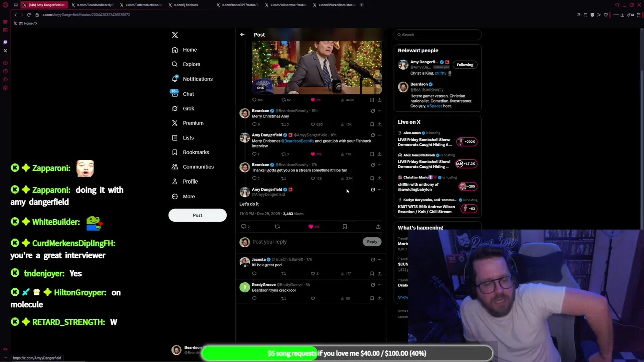Click the browser address bar URL
644x362 pixels.
tap(86, 15)
